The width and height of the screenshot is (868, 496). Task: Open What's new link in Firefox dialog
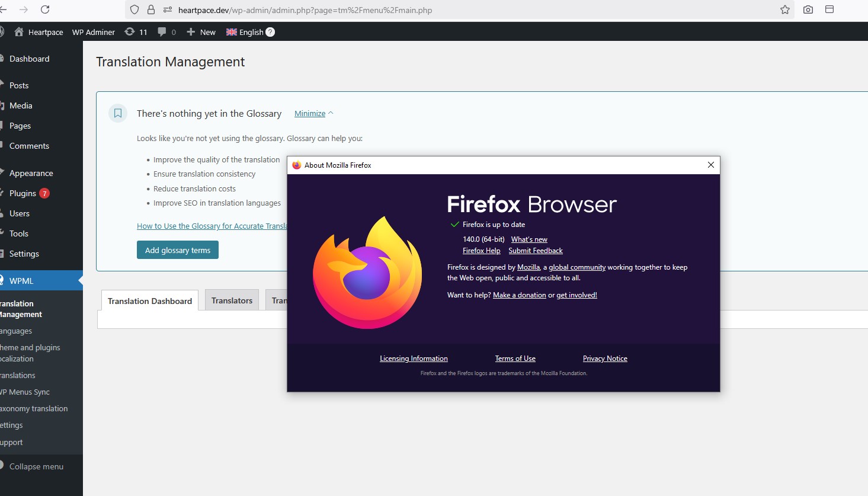[x=529, y=239]
